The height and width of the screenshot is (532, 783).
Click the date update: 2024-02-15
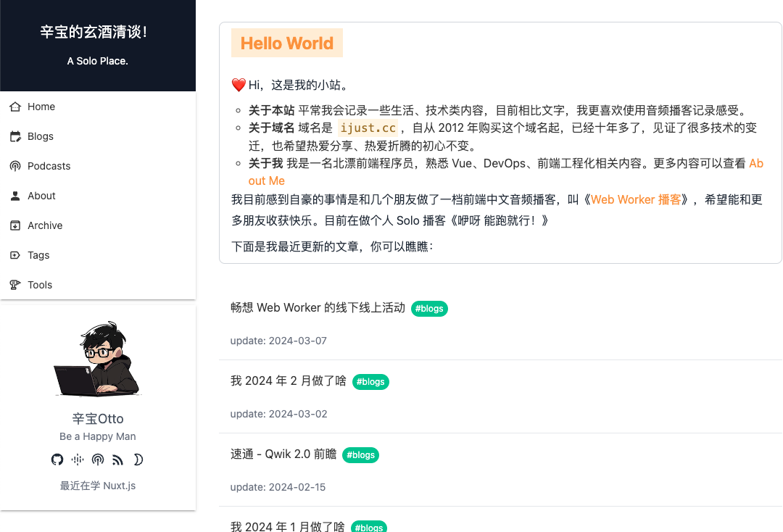[278, 487]
